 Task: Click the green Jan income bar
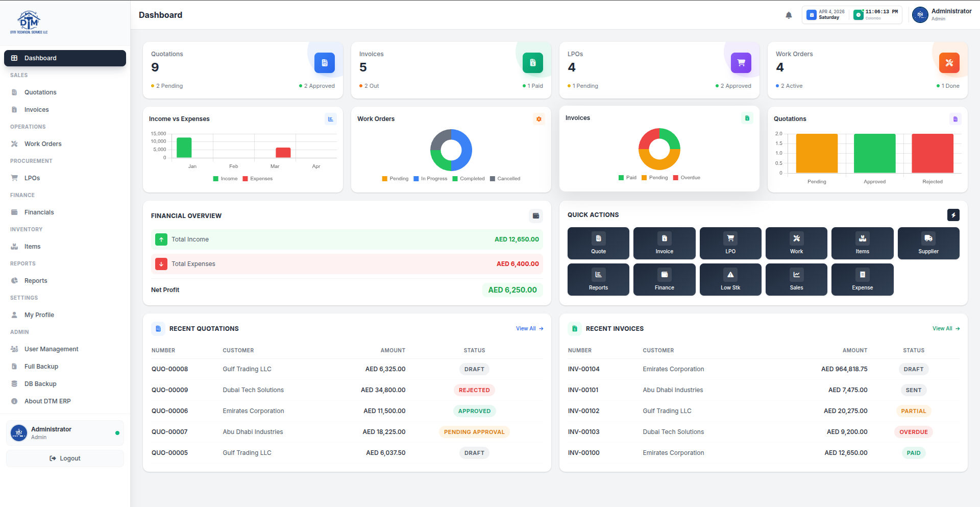[x=184, y=148]
